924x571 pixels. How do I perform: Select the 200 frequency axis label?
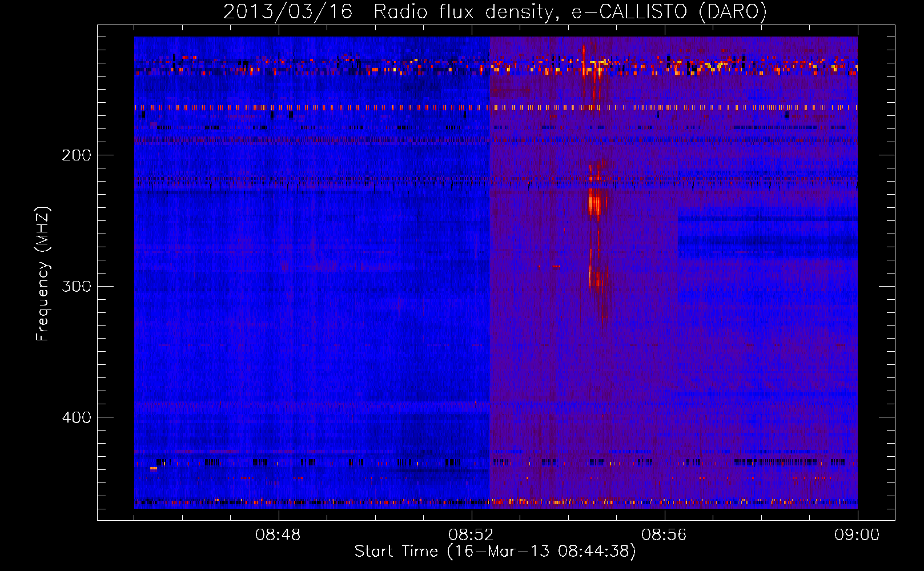pyautogui.click(x=77, y=155)
